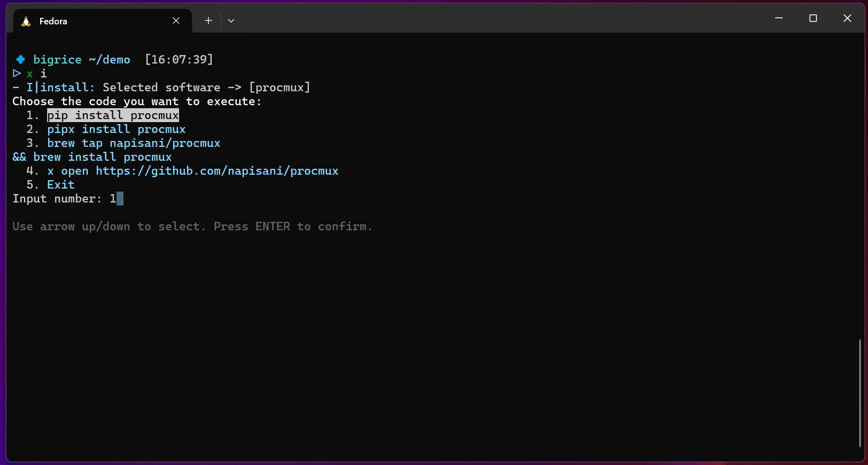Open the terminal profiles dropdown
Screen dimensions: 868x465
pyautogui.click(x=231, y=20)
